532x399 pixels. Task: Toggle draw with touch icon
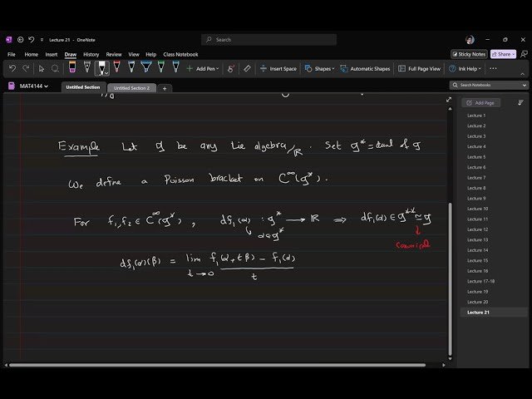231,69
